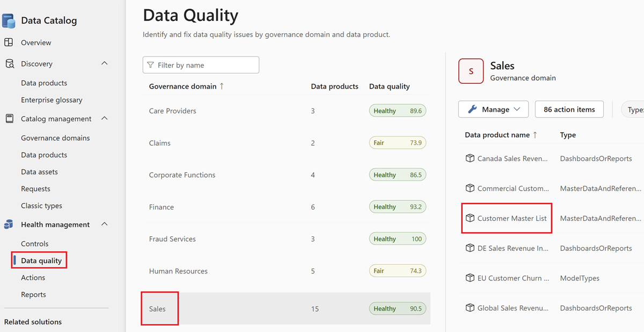Click the Related solutions heading
The height and width of the screenshot is (332, 644).
[33, 322]
